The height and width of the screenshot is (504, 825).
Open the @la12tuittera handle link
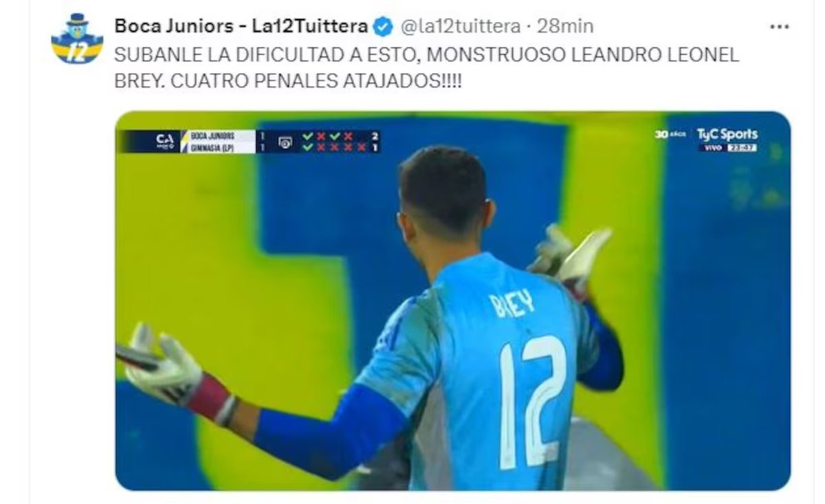460,27
